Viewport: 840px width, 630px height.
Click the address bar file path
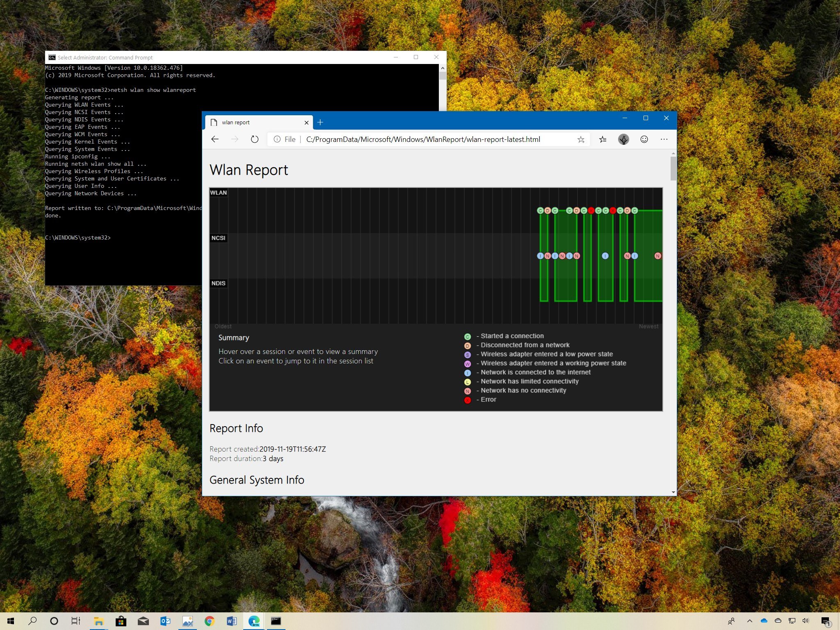pos(423,139)
